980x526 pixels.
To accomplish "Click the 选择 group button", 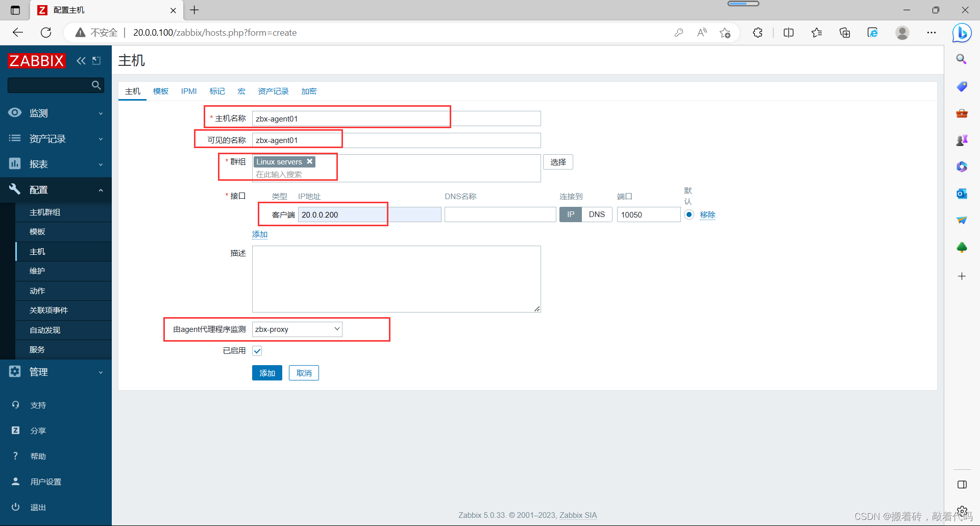I will point(558,162).
